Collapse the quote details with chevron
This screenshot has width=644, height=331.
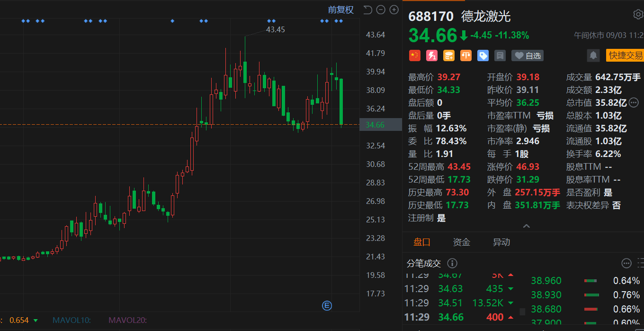[x=526, y=226]
